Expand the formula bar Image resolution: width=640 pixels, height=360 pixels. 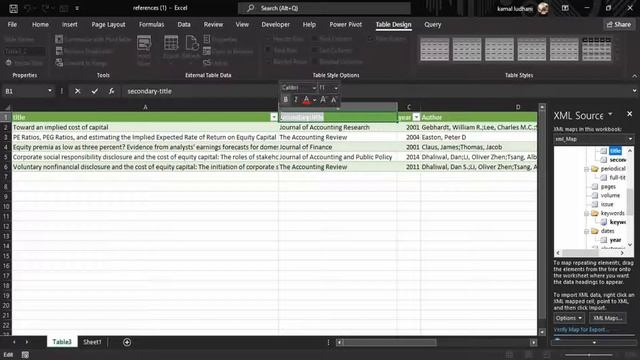coord(634,91)
